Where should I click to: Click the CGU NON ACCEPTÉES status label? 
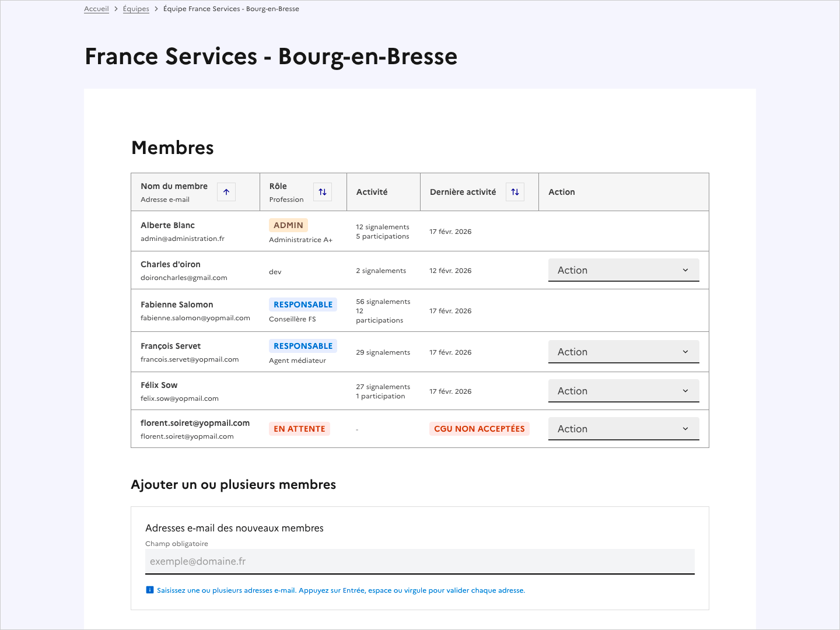point(479,428)
